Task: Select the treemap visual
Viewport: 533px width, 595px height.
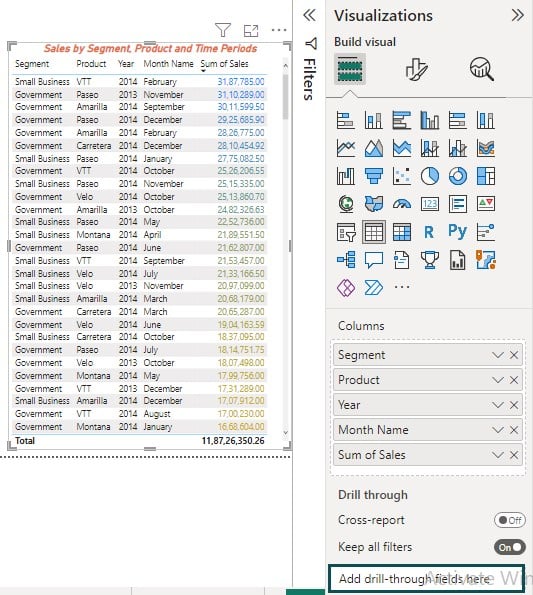Action: pos(486,176)
